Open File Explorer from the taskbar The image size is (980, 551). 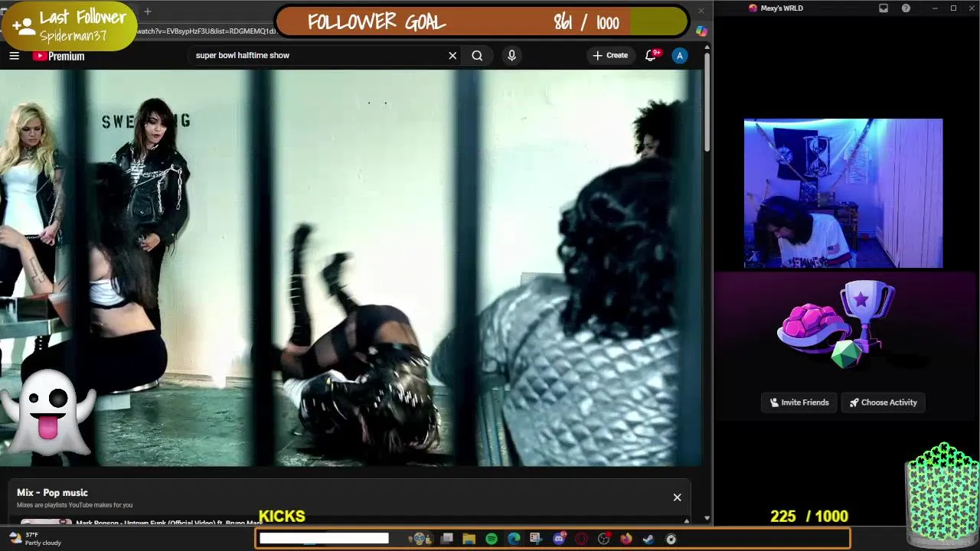(469, 539)
